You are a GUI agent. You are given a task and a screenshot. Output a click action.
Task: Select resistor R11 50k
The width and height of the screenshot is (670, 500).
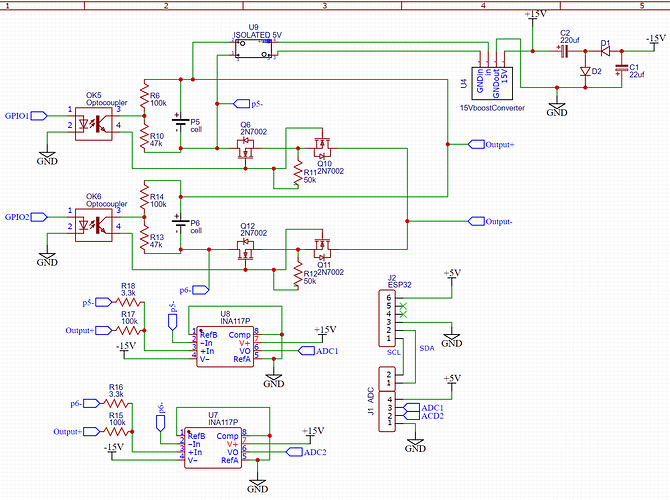click(x=298, y=173)
